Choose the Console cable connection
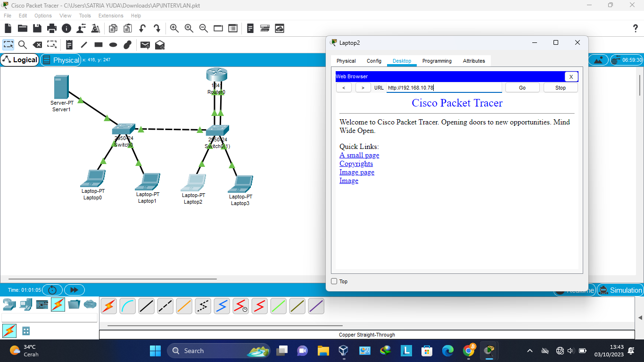This screenshot has height=362, width=644. point(127,306)
